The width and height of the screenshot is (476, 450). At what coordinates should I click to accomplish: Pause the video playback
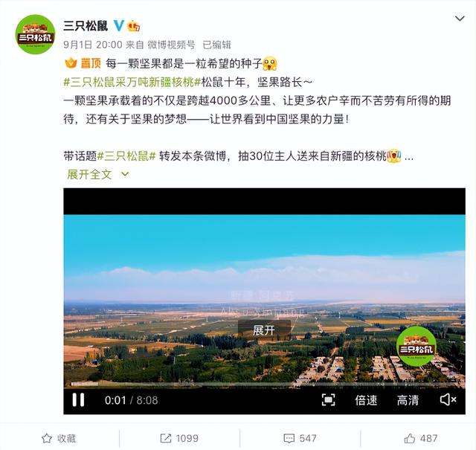78,399
